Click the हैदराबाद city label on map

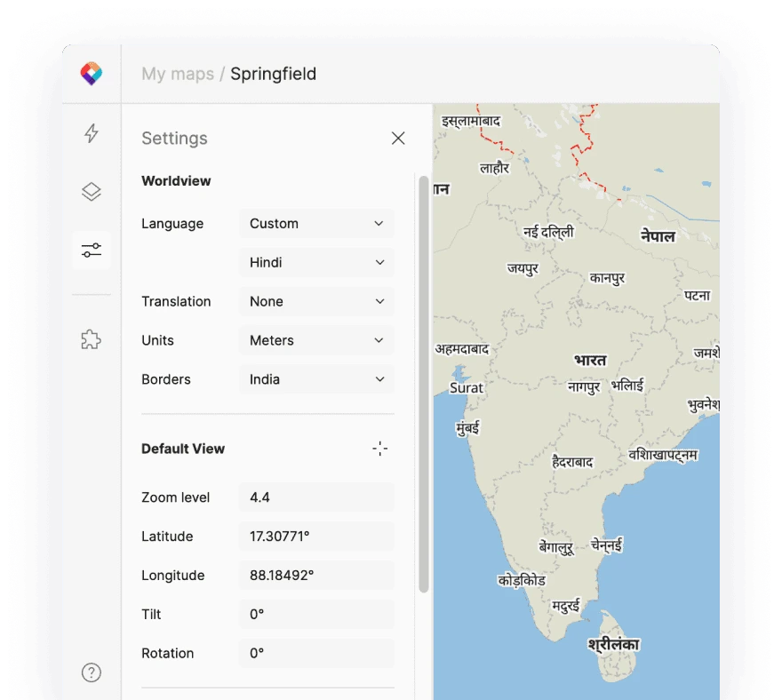572,462
